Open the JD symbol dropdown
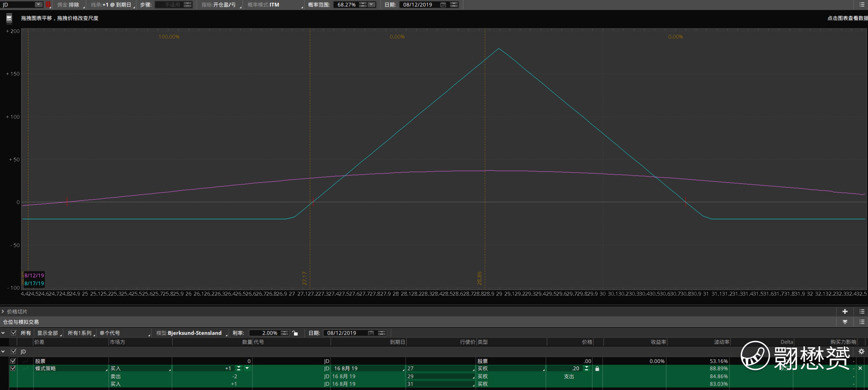 (x=38, y=5)
